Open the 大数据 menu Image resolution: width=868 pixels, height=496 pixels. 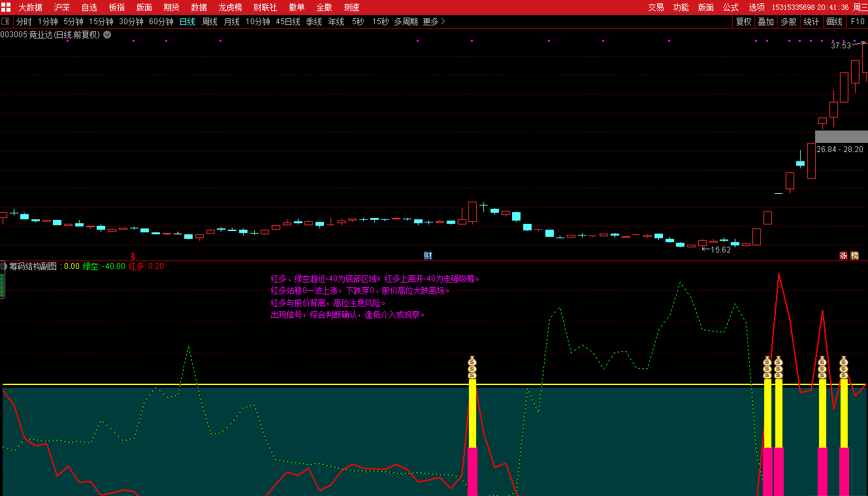30,7
